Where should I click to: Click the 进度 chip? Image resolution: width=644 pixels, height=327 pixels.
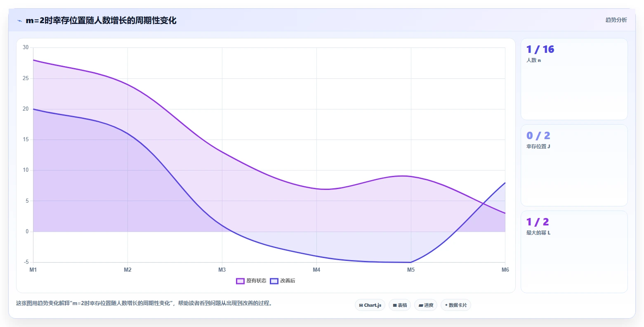[x=426, y=305]
